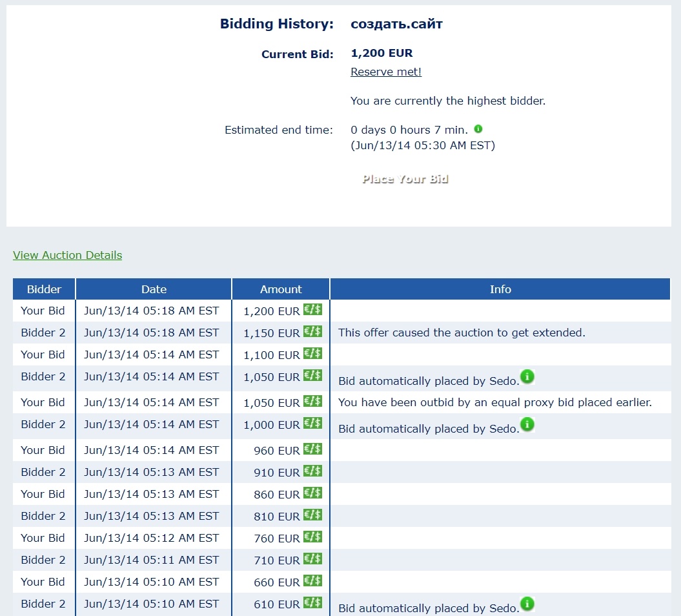Image resolution: width=681 pixels, height=616 pixels.
Task: Click currency converter icon for 660 EUR bid
Action: 312,581
